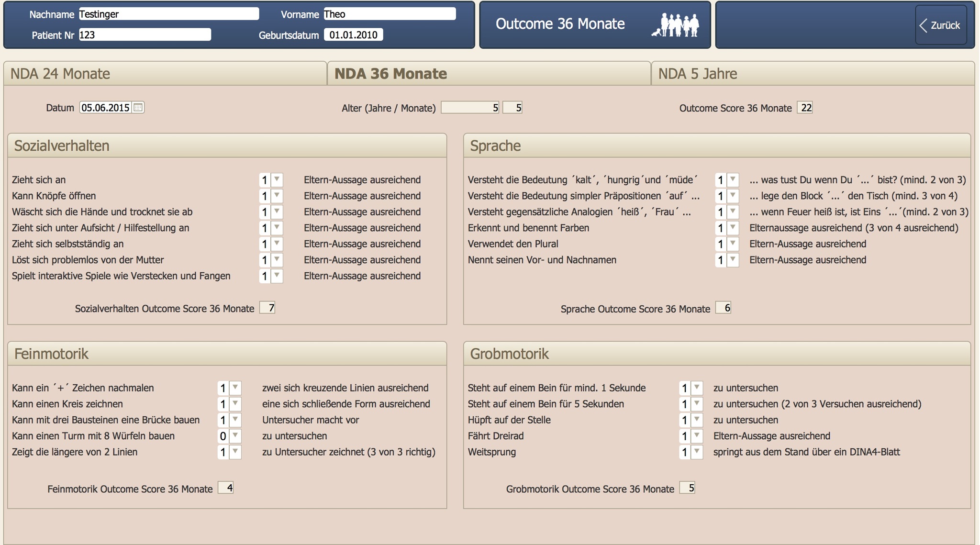Open dropdown for 'Kann einen Turm mit 8 Würfeln bauen'
Viewport: 980px width, 545px height.
click(x=235, y=436)
